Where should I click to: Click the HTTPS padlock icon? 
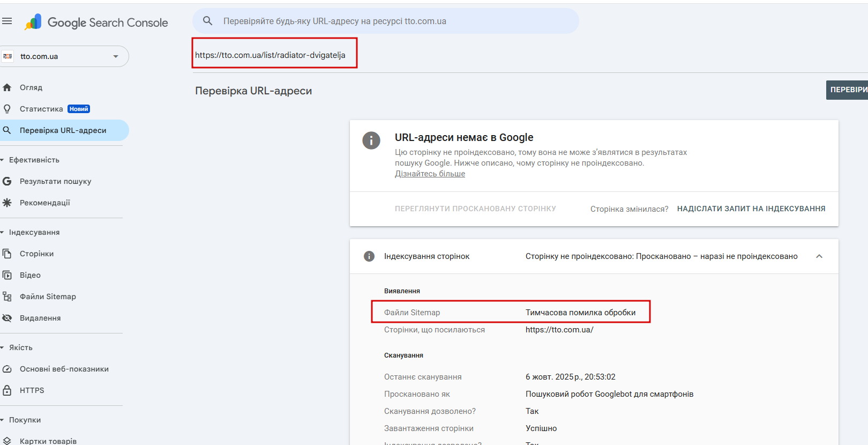(7, 390)
